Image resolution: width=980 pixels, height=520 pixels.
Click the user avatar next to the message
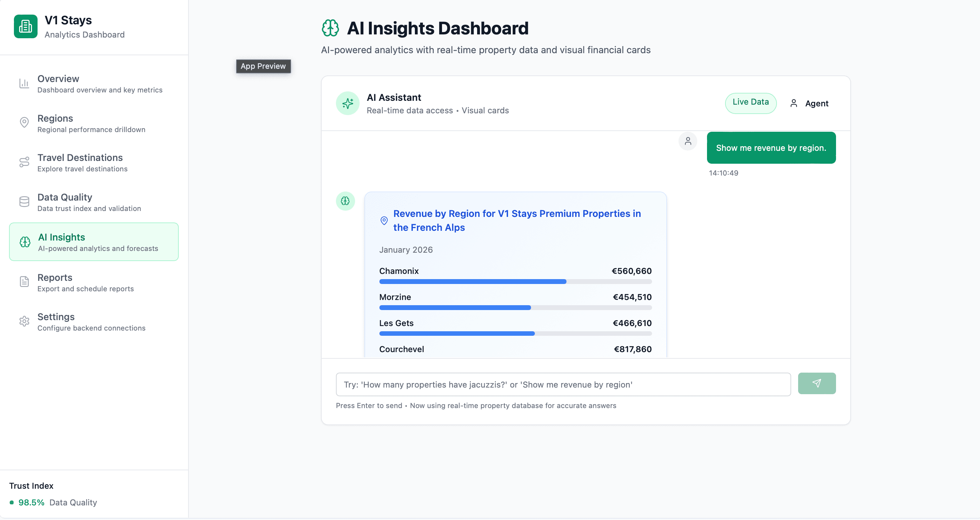[x=688, y=141]
